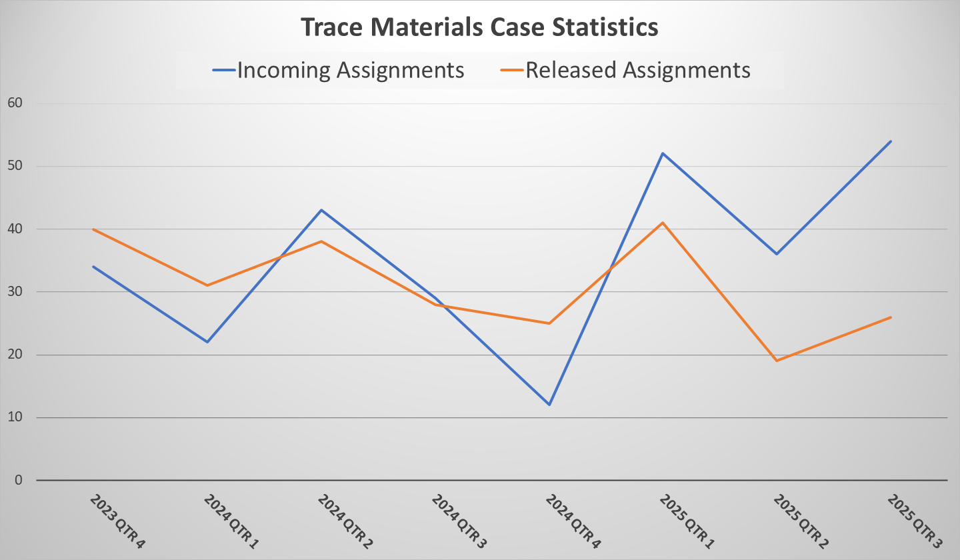Pick the '2025 QTR 1' axis label
The width and height of the screenshot is (960, 560).
tap(686, 521)
